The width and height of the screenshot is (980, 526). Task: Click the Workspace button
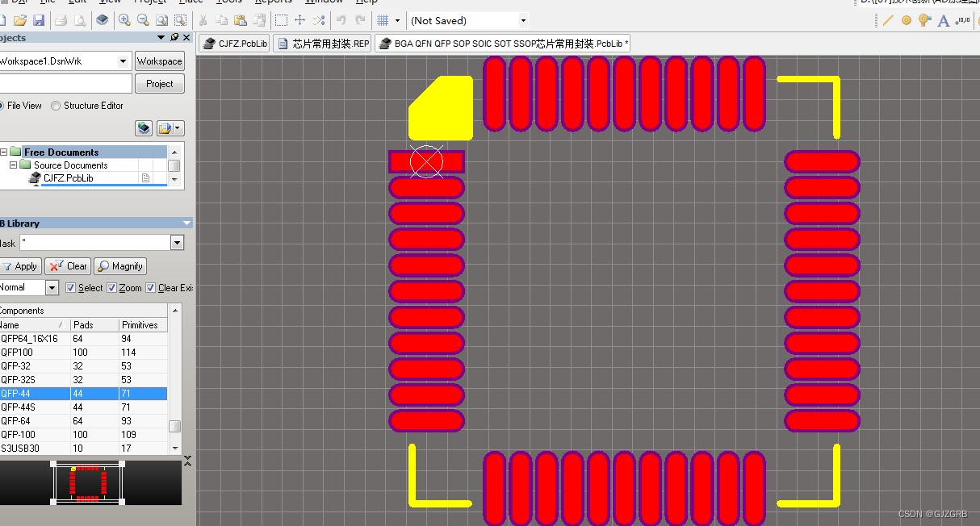click(159, 61)
